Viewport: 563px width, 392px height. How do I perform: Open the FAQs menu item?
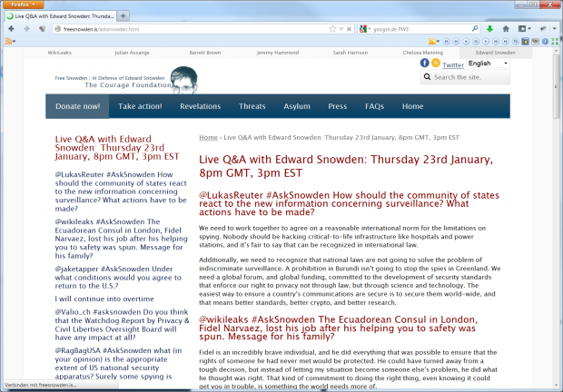click(x=374, y=106)
